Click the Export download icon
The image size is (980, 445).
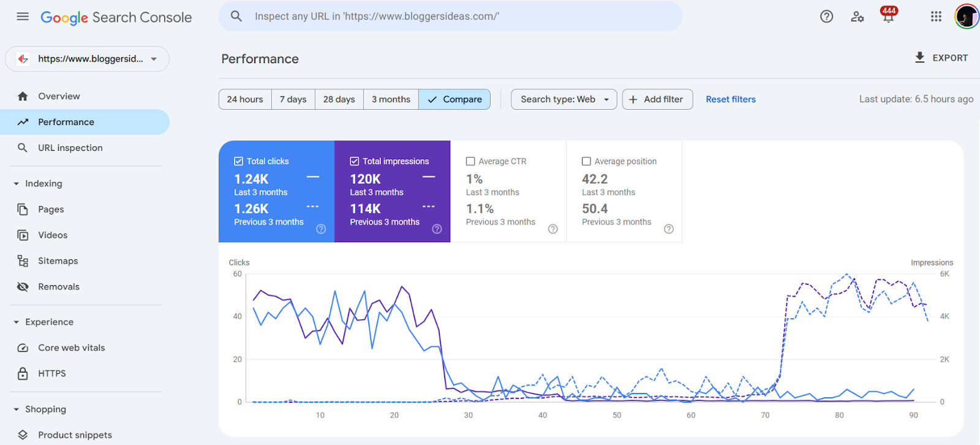[x=919, y=58]
